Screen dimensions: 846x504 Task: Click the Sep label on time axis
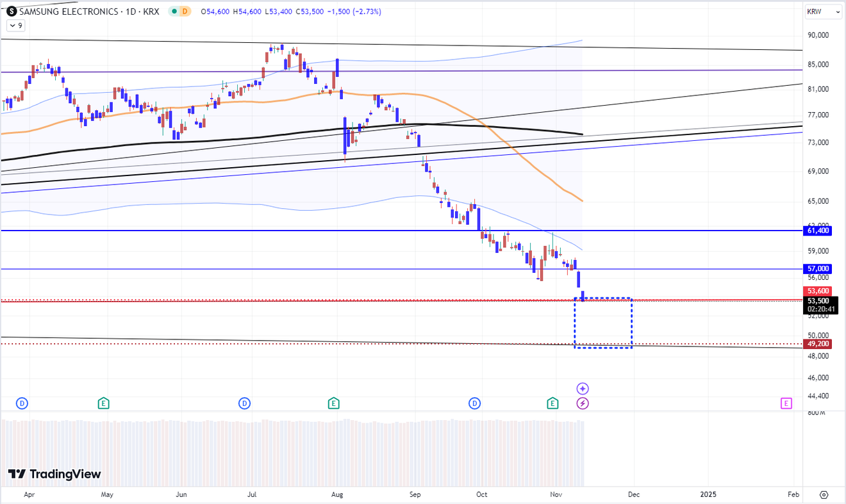point(415,494)
